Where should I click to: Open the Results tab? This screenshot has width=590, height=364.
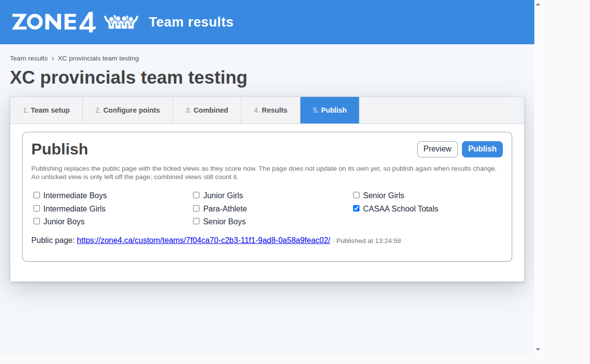point(270,110)
